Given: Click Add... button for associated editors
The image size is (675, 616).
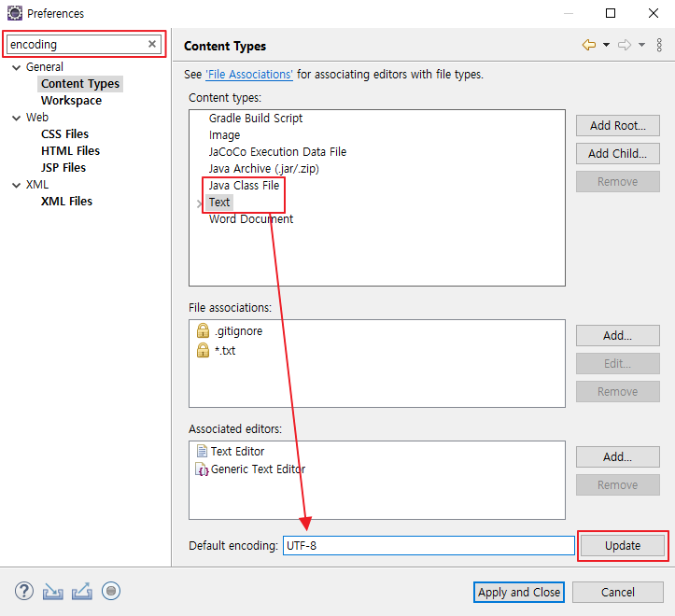Looking at the screenshot, I should (618, 457).
